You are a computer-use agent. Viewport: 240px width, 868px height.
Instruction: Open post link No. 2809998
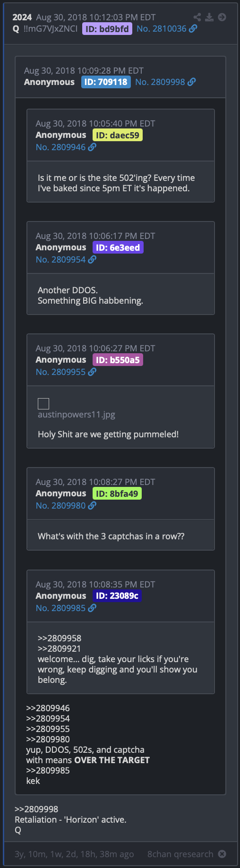click(160, 82)
